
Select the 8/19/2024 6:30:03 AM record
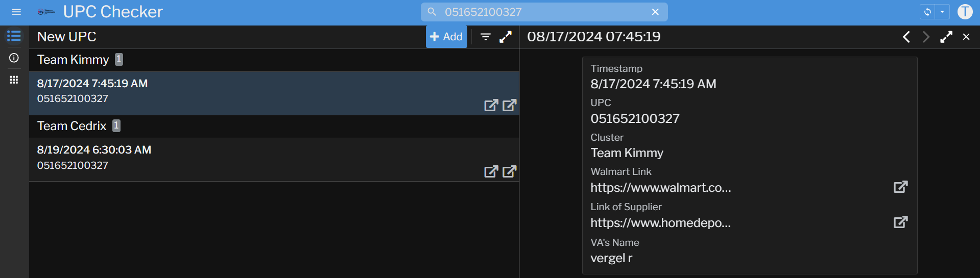coord(204,157)
